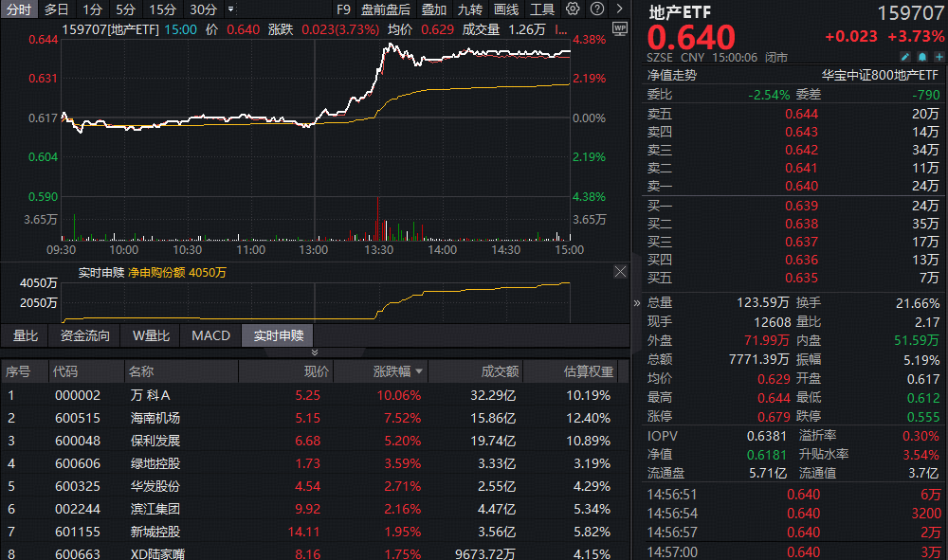Click the right arrow to show more tools
The image size is (948, 560).
click(x=620, y=9)
